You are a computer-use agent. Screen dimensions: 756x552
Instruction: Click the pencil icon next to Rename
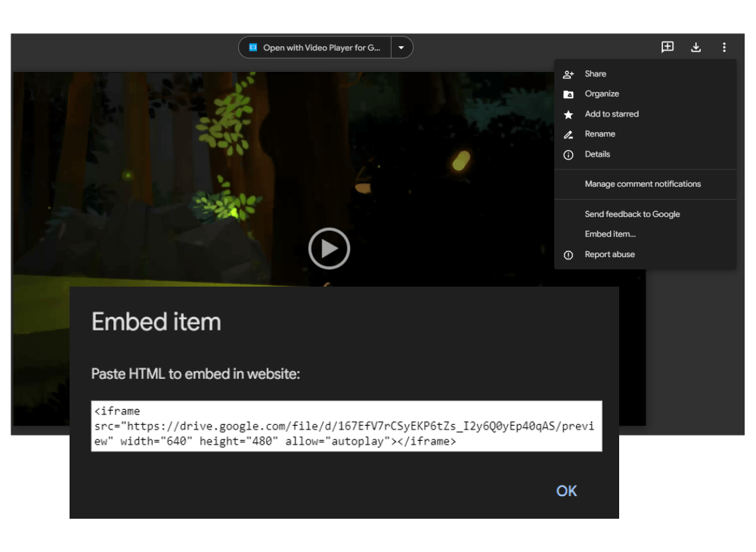pos(569,135)
